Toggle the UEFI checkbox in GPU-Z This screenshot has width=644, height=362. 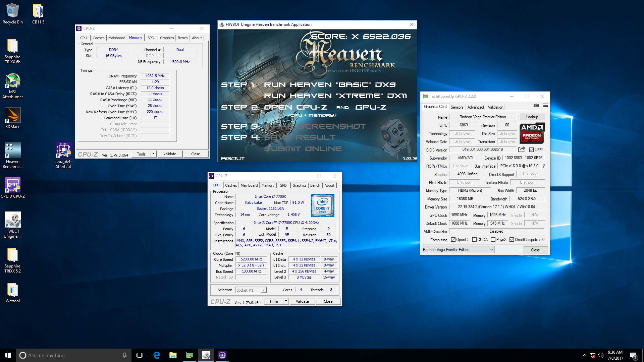pyautogui.click(x=531, y=150)
